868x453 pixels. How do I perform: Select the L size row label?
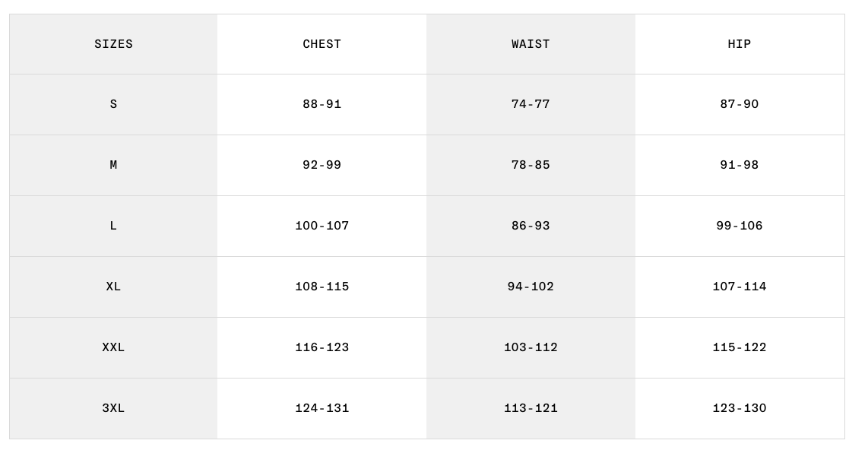pos(113,226)
